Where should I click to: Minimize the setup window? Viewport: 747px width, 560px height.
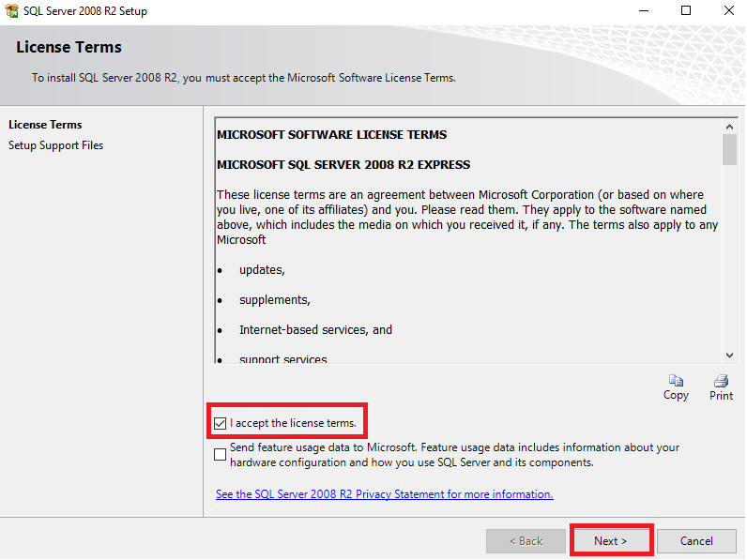(x=644, y=10)
